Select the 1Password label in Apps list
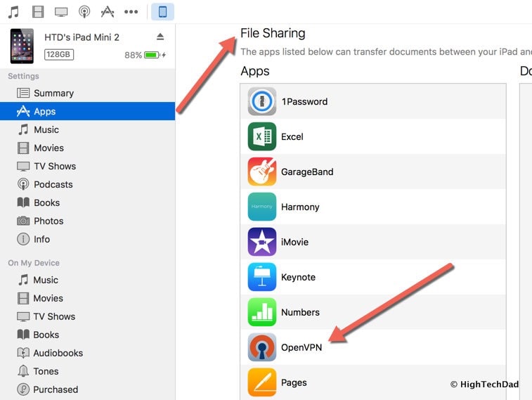The height and width of the screenshot is (400, 532). 304,101
